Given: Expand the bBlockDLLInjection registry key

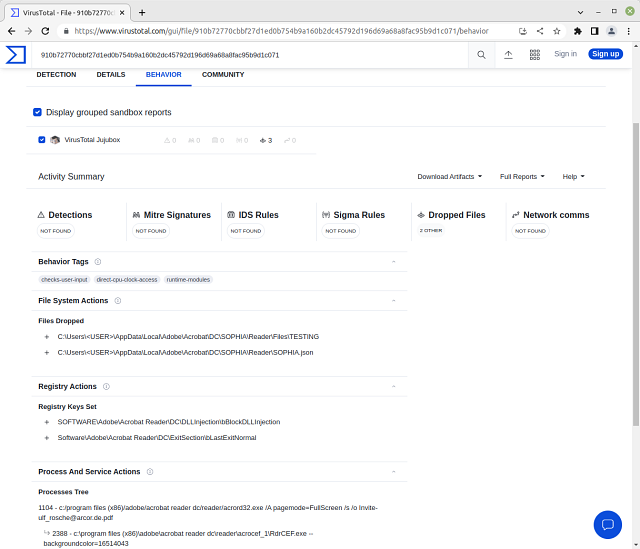Looking at the screenshot, I should pos(47,422).
